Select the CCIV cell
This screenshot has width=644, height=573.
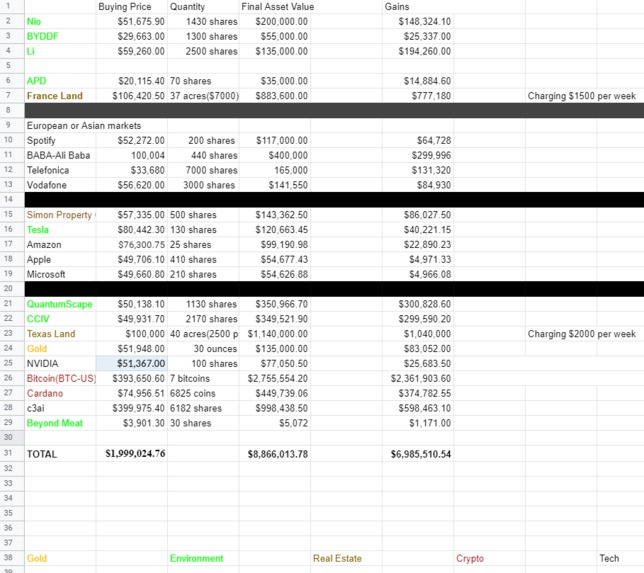60,319
